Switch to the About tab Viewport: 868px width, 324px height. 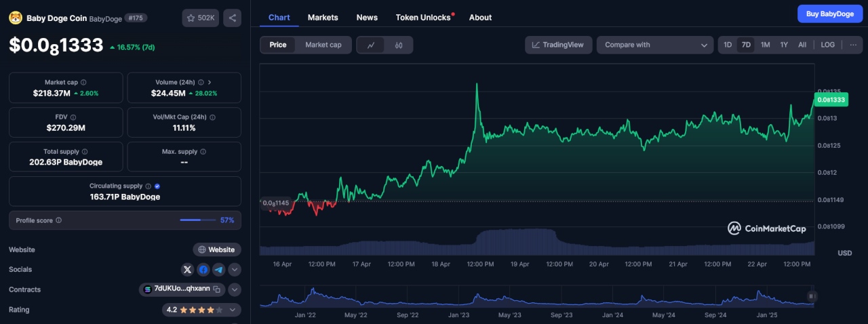(480, 18)
